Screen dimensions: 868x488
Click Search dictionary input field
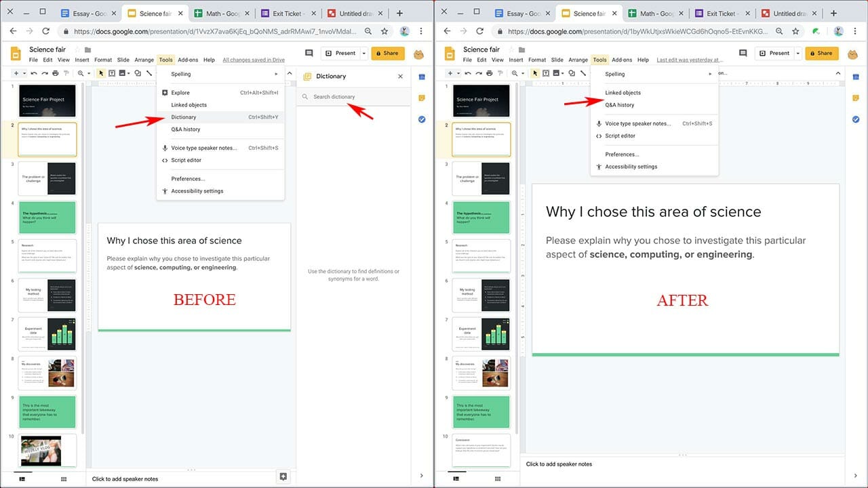coord(353,97)
